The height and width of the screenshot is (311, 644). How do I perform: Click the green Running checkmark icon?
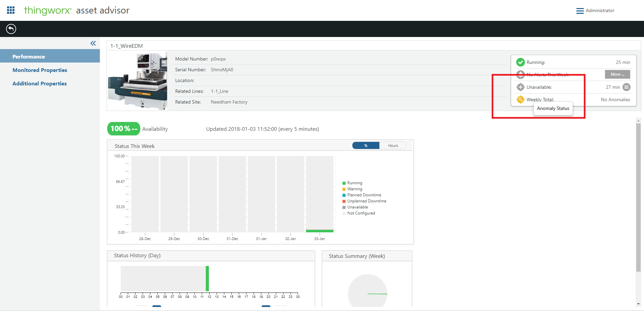[520, 62]
